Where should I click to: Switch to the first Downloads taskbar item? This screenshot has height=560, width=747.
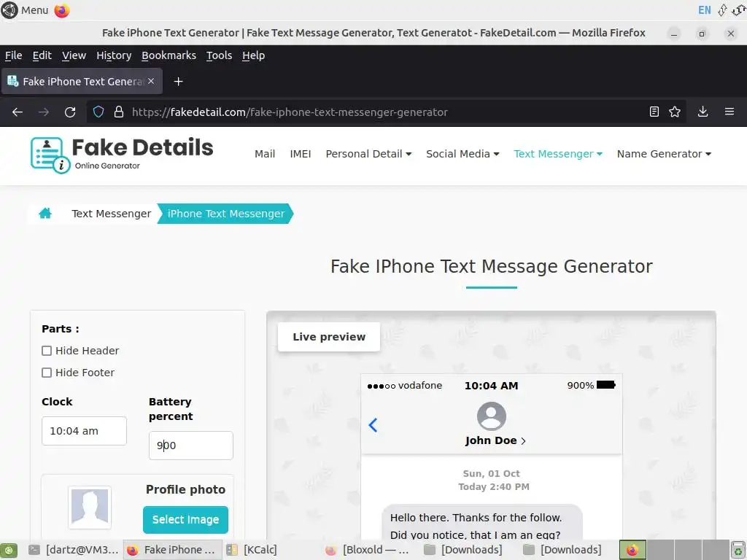point(465,550)
